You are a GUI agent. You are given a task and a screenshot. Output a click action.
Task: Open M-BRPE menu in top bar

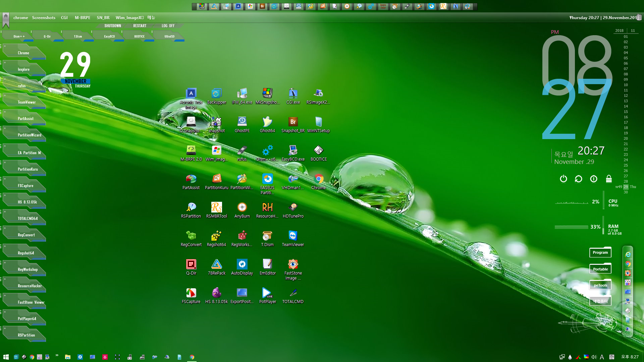pos(83,17)
